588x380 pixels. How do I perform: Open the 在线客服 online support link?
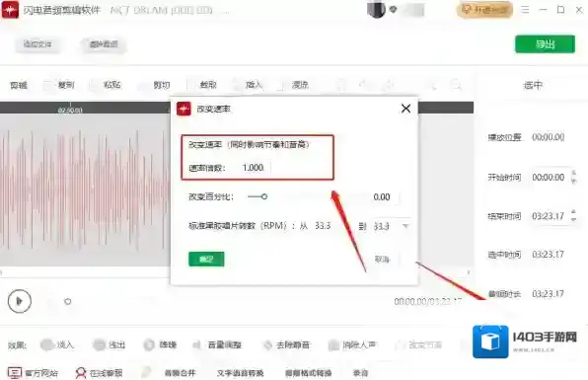(99, 373)
